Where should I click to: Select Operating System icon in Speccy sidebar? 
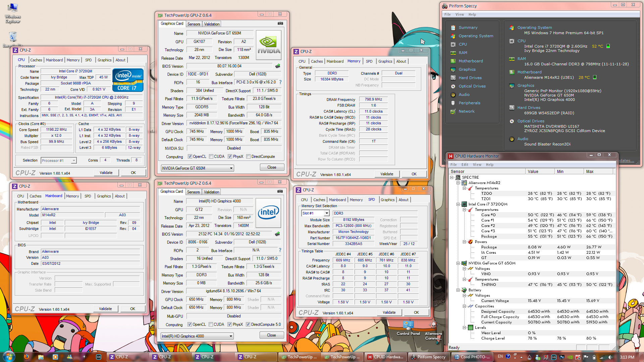tap(453, 36)
